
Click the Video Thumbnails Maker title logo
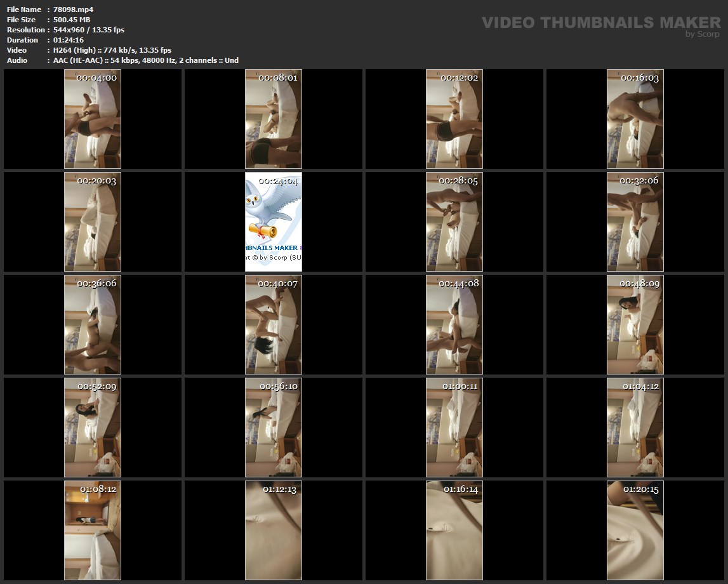point(601,23)
